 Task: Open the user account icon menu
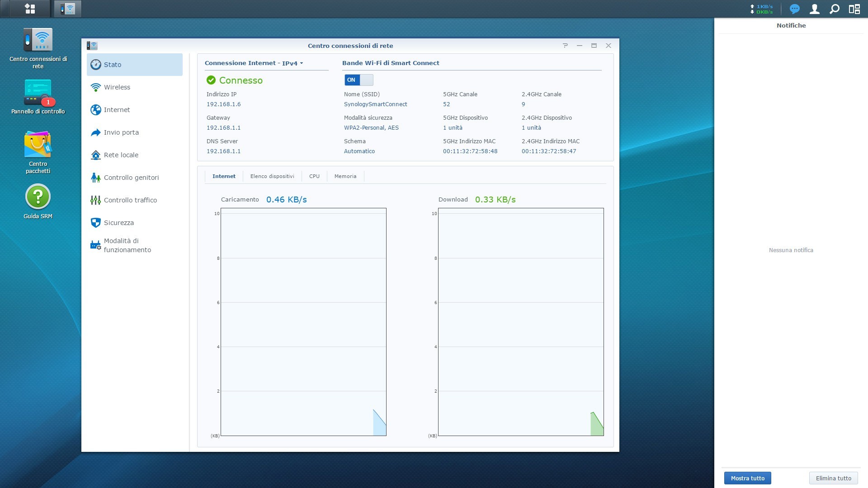click(x=814, y=9)
